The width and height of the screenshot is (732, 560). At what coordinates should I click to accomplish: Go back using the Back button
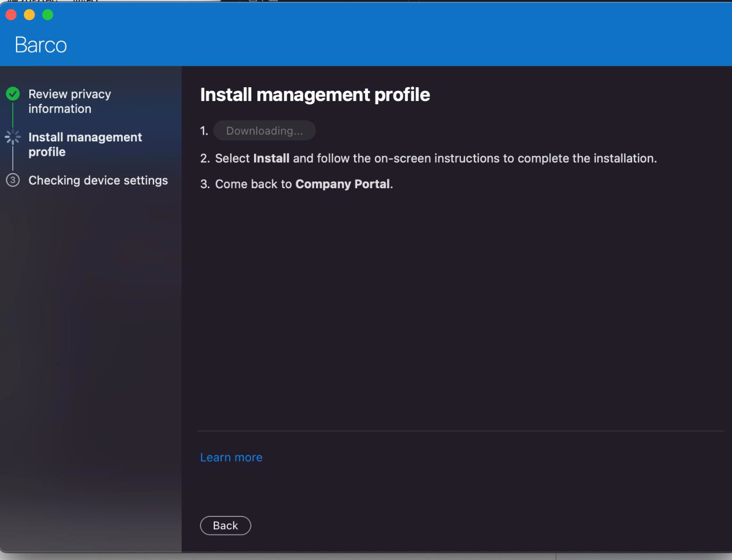225,525
